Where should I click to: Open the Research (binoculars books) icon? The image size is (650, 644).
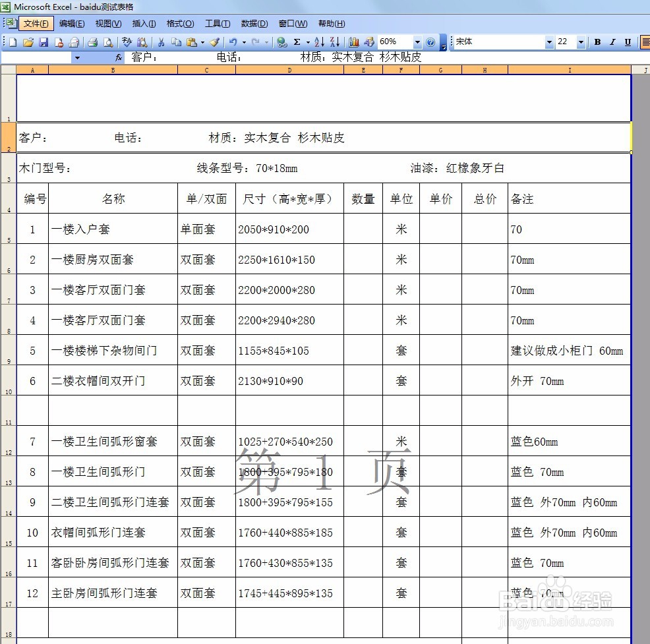142,42
